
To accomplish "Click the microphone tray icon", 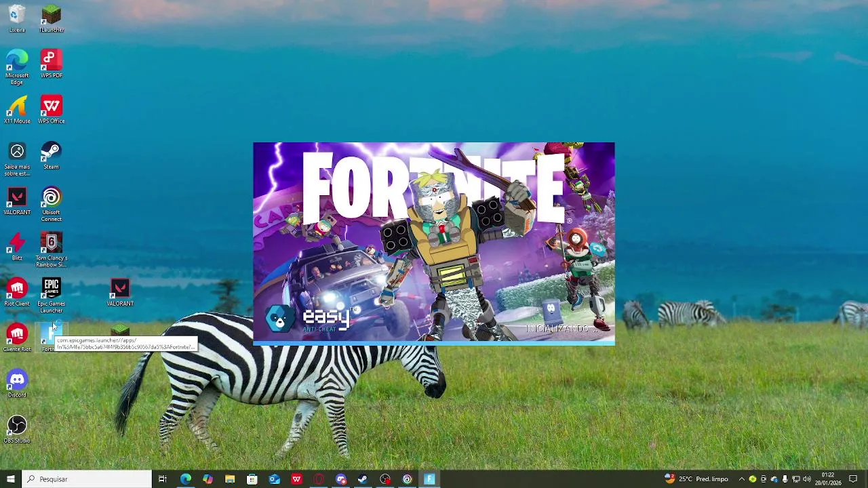I will [785, 479].
